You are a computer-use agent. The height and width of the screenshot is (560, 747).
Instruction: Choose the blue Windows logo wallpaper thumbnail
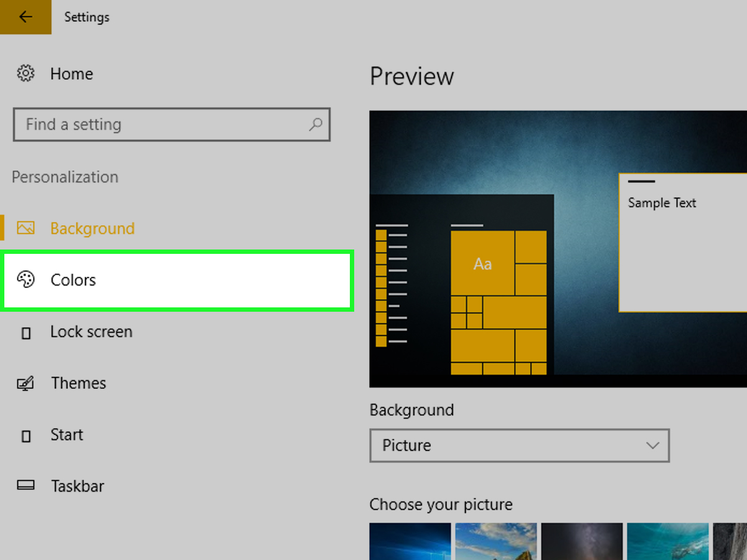click(x=410, y=541)
